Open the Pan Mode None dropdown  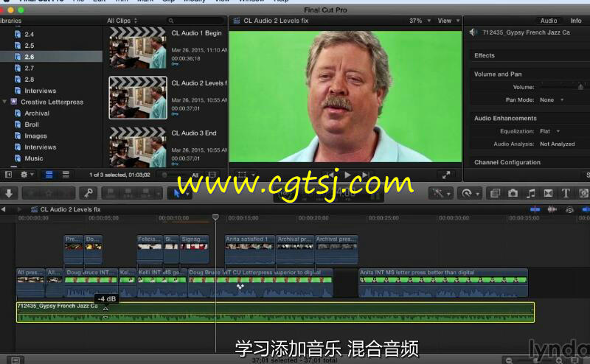click(x=552, y=99)
